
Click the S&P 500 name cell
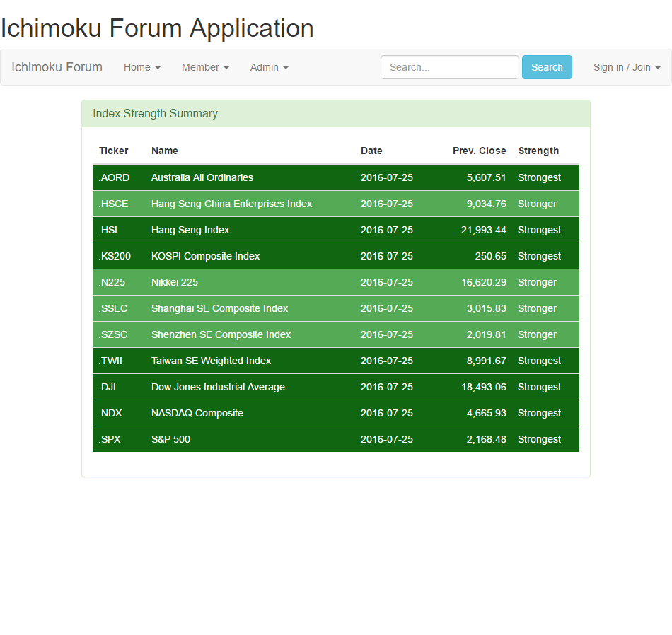click(170, 439)
